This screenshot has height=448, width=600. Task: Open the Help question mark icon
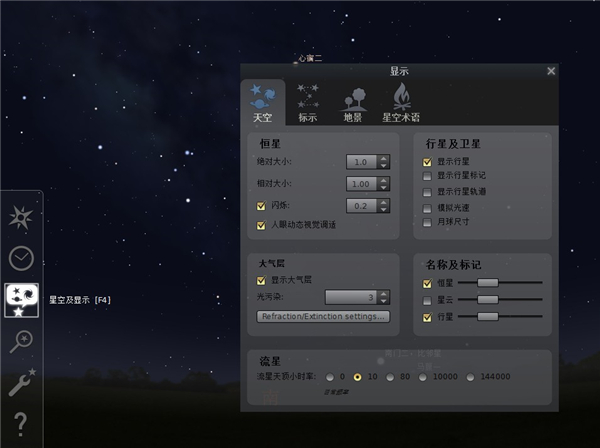click(20, 424)
